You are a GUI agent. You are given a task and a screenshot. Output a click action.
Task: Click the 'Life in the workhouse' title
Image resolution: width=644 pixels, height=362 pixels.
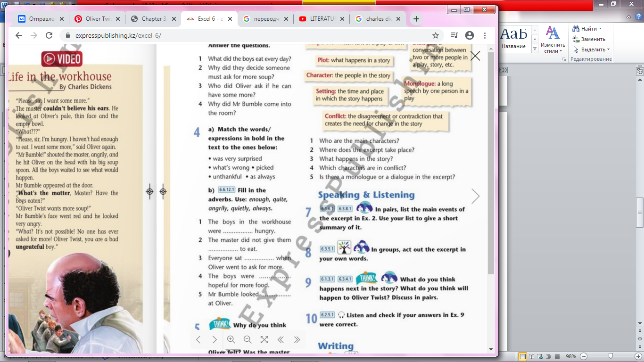(x=60, y=76)
